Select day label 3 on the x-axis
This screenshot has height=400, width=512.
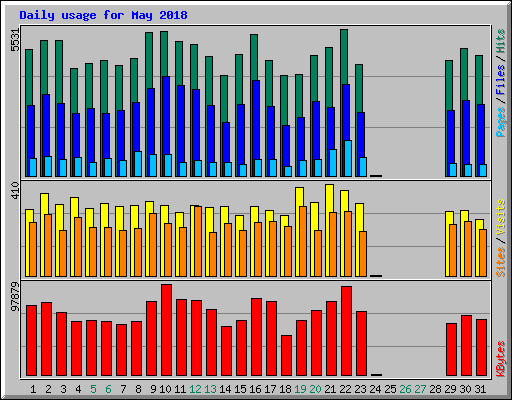coord(63,389)
